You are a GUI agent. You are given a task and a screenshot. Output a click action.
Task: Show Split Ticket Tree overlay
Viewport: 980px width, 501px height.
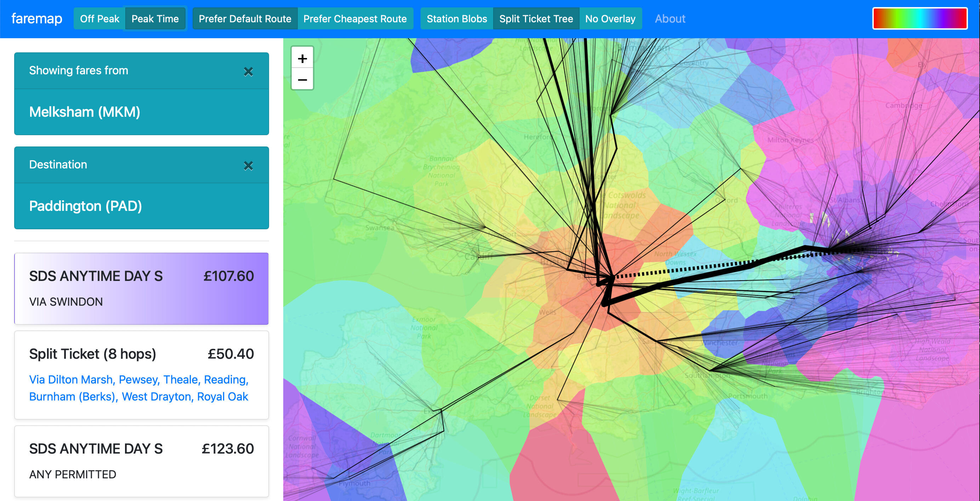536,19
